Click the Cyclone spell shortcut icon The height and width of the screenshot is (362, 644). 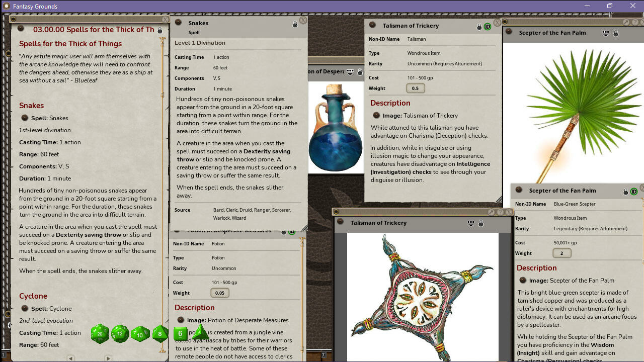[24, 308]
